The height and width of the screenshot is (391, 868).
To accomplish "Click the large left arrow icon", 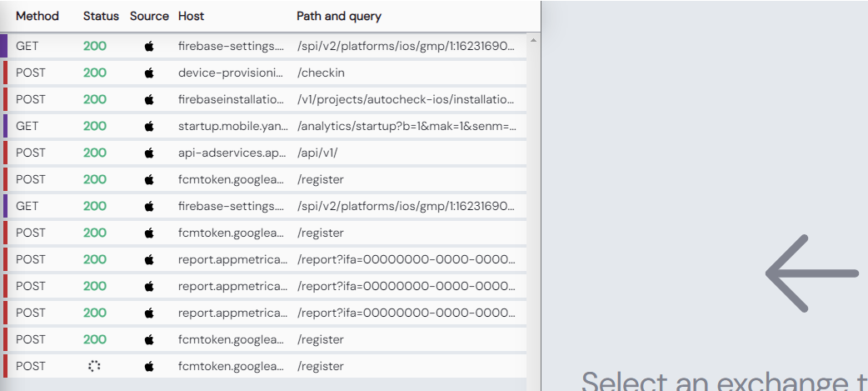I will point(811,273).
